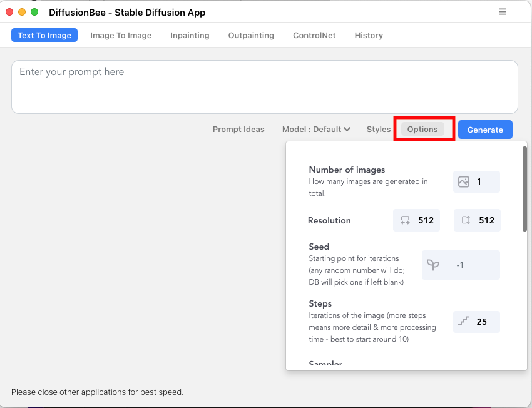Click the 'Please close other applications' status text
Viewport: 532px width, 408px height.
(x=98, y=392)
